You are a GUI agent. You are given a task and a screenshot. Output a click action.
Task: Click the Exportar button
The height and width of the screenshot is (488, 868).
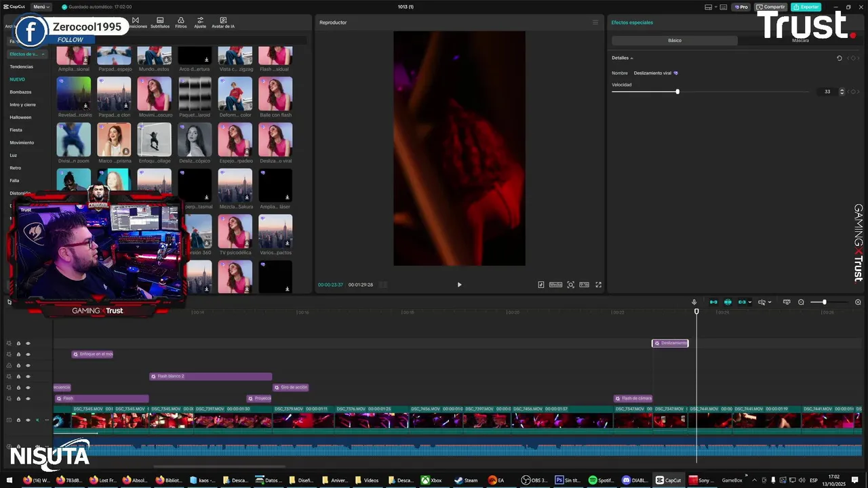pyautogui.click(x=806, y=7)
